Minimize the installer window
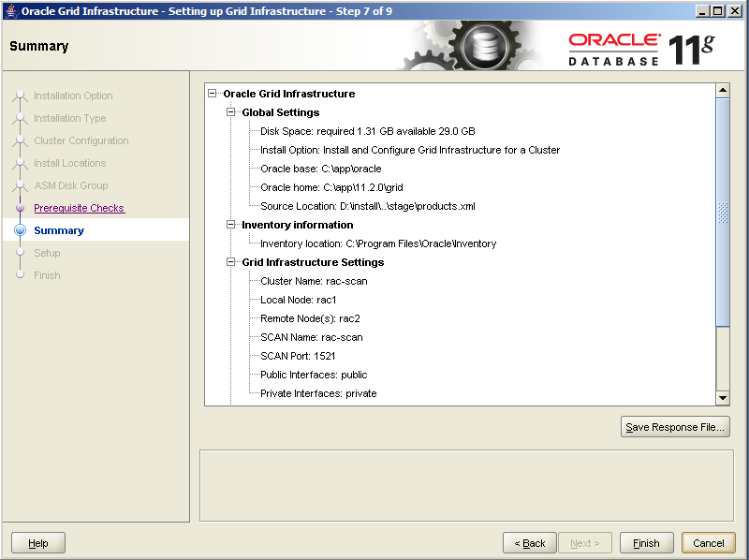 point(701,10)
